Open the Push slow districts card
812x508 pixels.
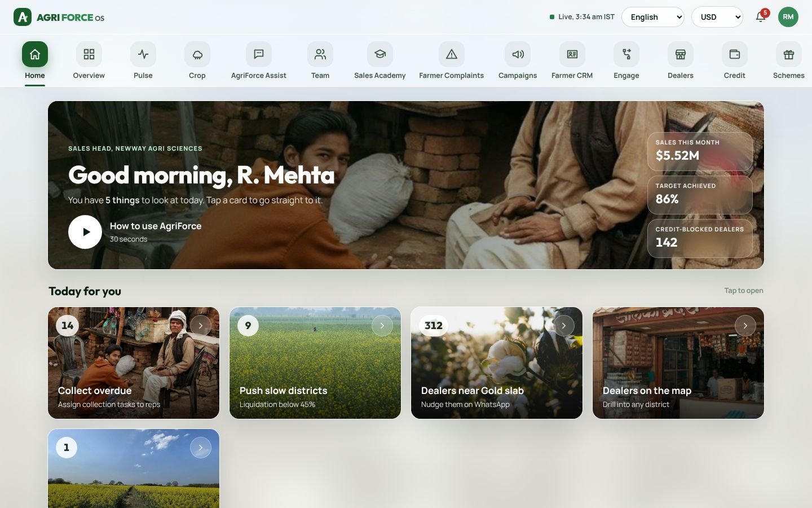coord(315,363)
